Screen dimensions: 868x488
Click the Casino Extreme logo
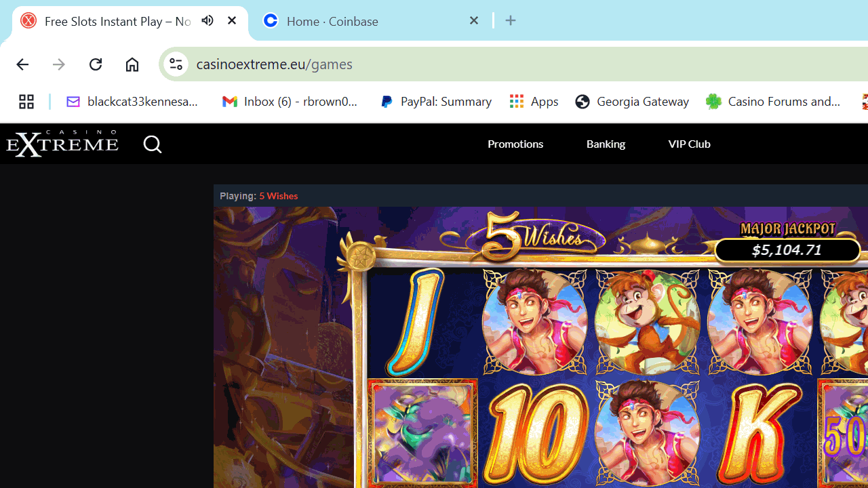[x=62, y=144]
